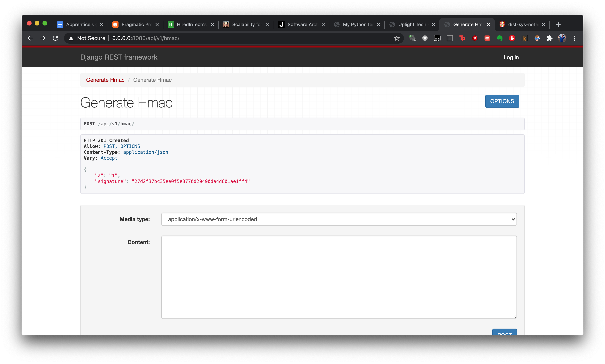605x364 pixels.
Task: Open a new tab with plus button
Action: 558,25
